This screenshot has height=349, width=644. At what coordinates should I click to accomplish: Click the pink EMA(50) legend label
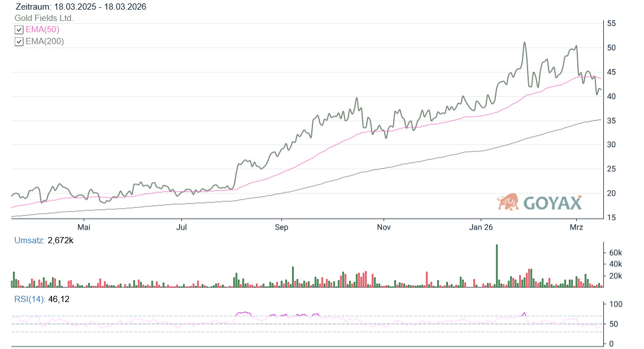tap(42, 29)
